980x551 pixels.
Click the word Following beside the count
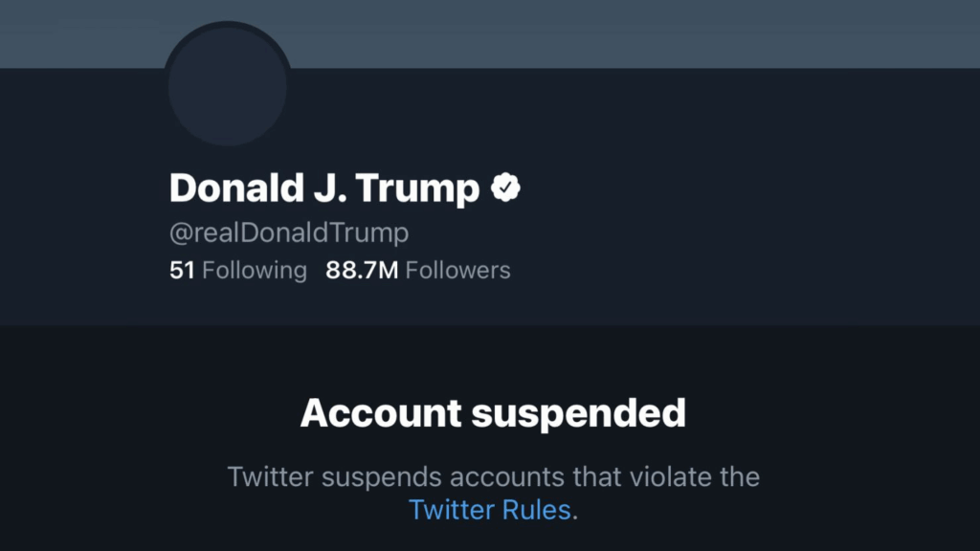tap(254, 270)
